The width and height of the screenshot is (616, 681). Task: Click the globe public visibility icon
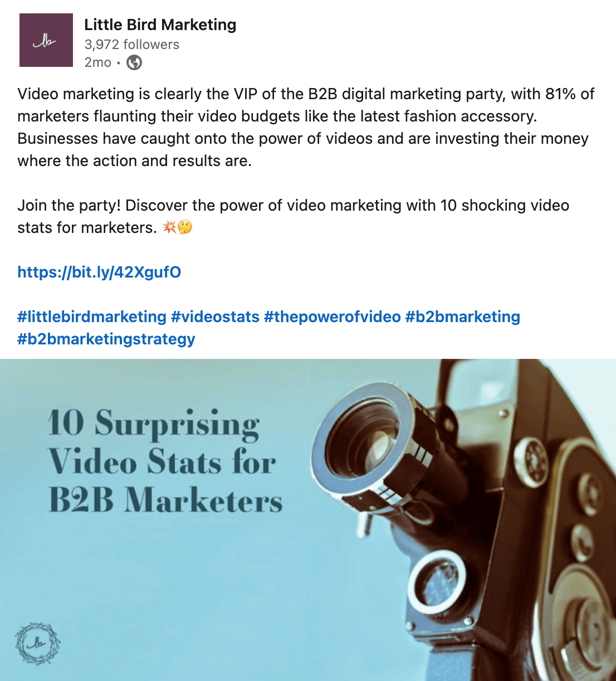[x=134, y=62]
